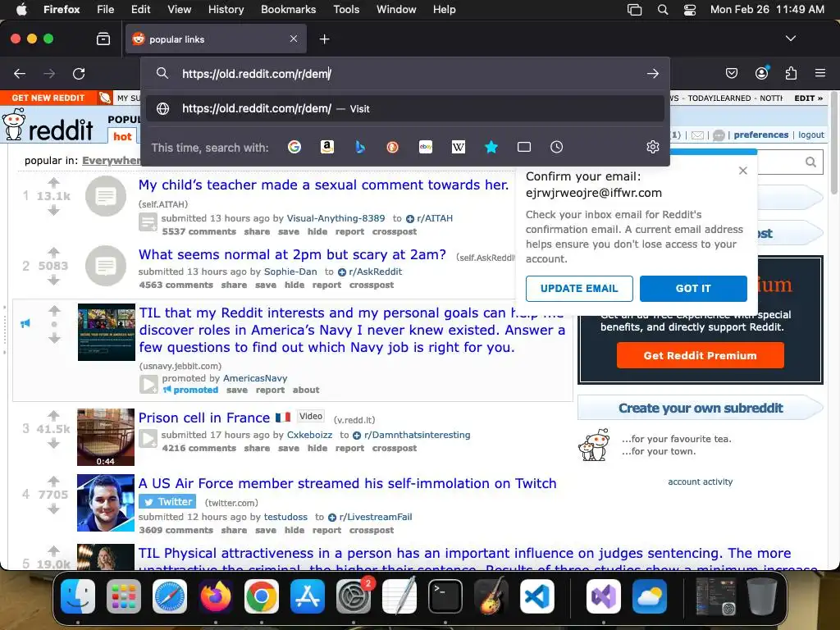The width and height of the screenshot is (840, 630).
Task: Click the GET NEW REDDIT link
Action: tap(48, 98)
